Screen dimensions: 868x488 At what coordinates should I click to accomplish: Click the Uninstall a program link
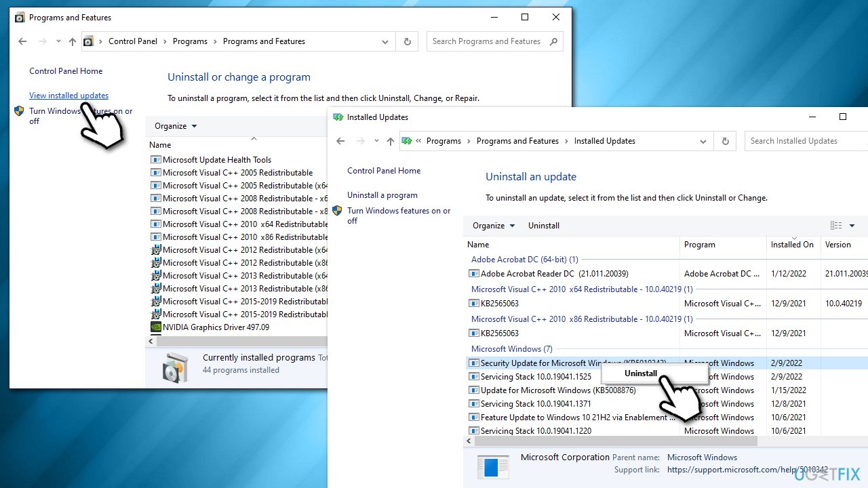pos(382,195)
